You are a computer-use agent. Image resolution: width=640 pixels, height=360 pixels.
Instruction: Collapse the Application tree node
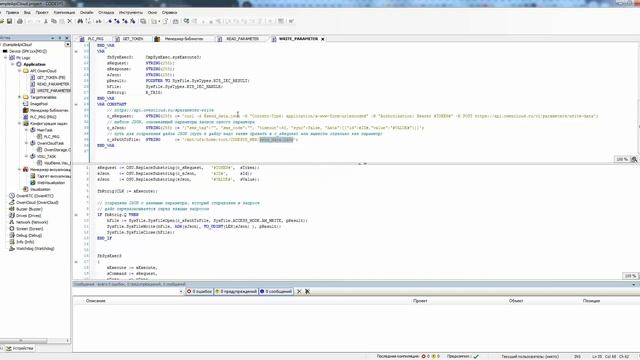[13, 64]
